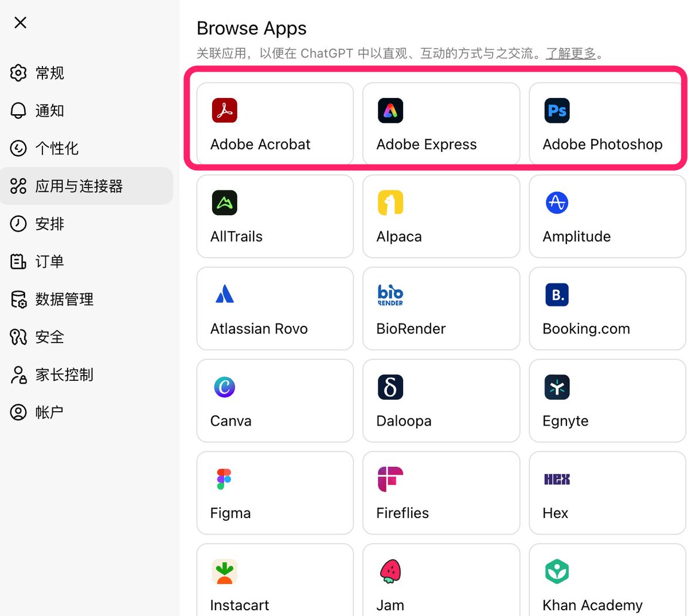The image size is (688, 616).
Task: Open the 安全 settings label
Action: click(x=50, y=337)
